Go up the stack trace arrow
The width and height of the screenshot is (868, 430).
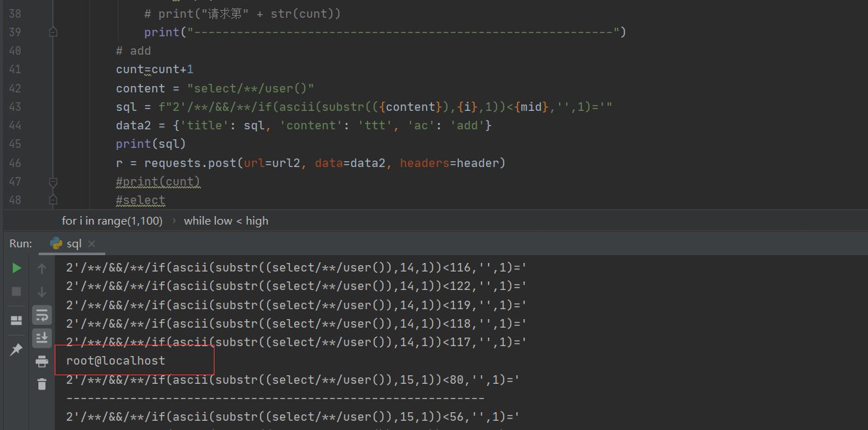[42, 269]
